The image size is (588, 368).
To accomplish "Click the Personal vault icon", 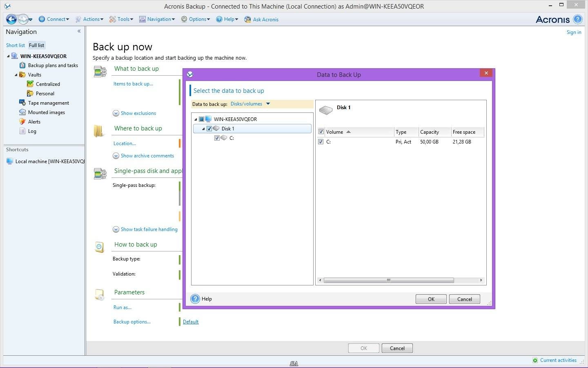I will point(30,94).
